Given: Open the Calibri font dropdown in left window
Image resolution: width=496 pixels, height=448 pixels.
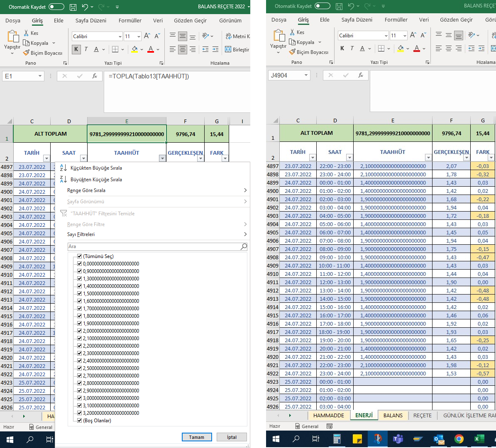Looking at the screenshot, I should [x=120, y=37].
